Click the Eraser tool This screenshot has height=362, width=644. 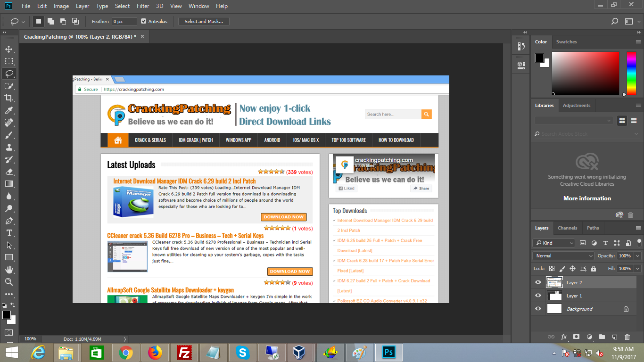click(x=8, y=172)
